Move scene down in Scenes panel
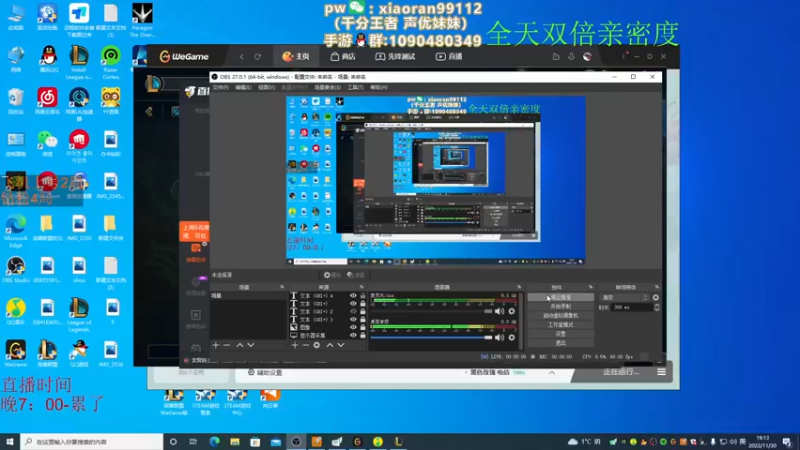The image size is (800, 450). pyautogui.click(x=251, y=345)
